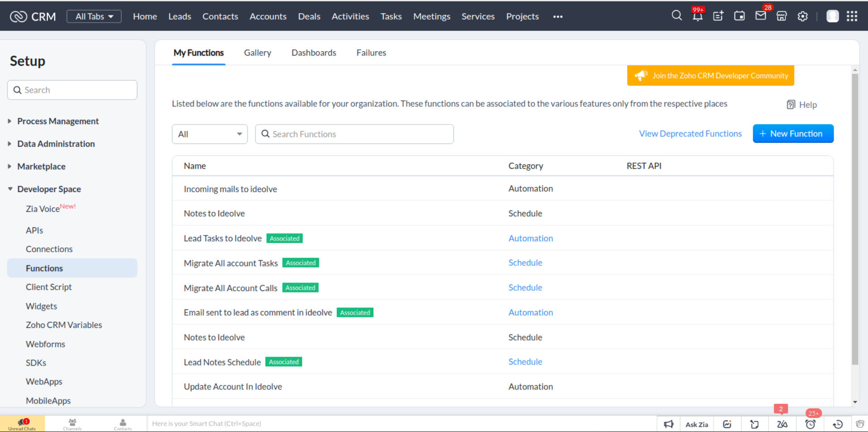Viewport: 868px width, 432px height.
Task: Click Join the Zoho CRM Developer Community banner
Action: pyautogui.click(x=710, y=76)
